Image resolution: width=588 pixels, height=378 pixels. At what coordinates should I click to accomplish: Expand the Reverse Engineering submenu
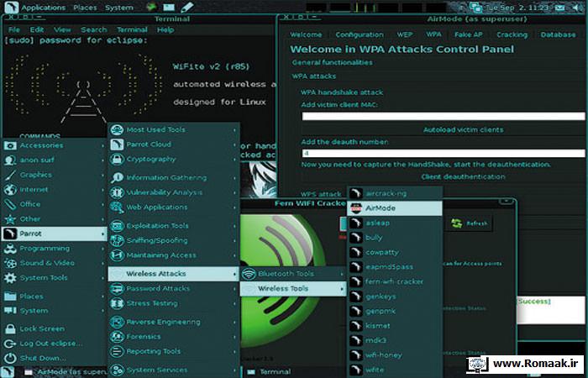pos(174,322)
